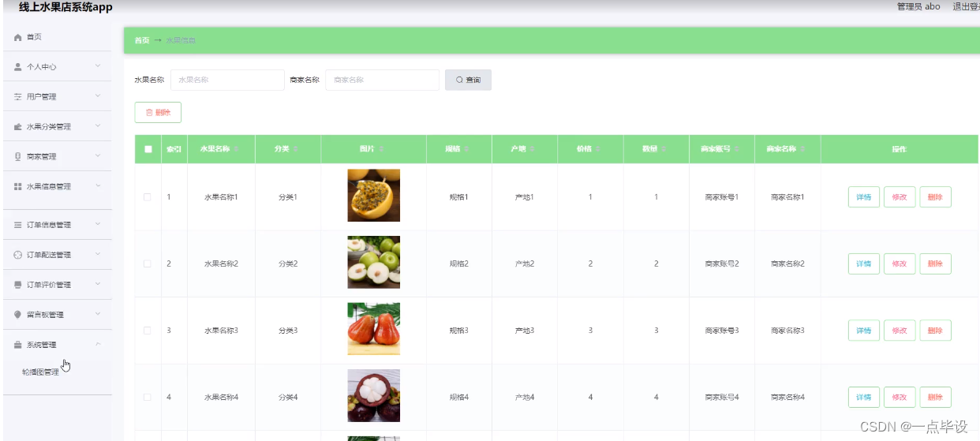
Task: Open 详情 for row 水果名称3
Action: coord(863,331)
